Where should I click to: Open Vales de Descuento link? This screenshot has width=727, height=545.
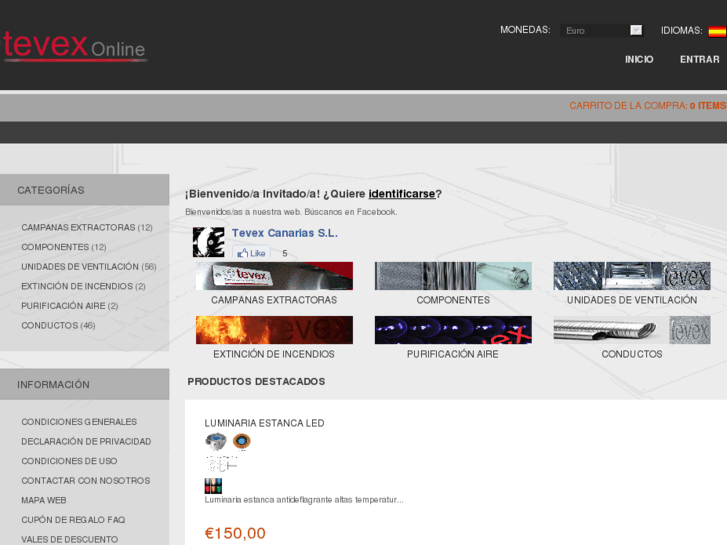tap(70, 539)
